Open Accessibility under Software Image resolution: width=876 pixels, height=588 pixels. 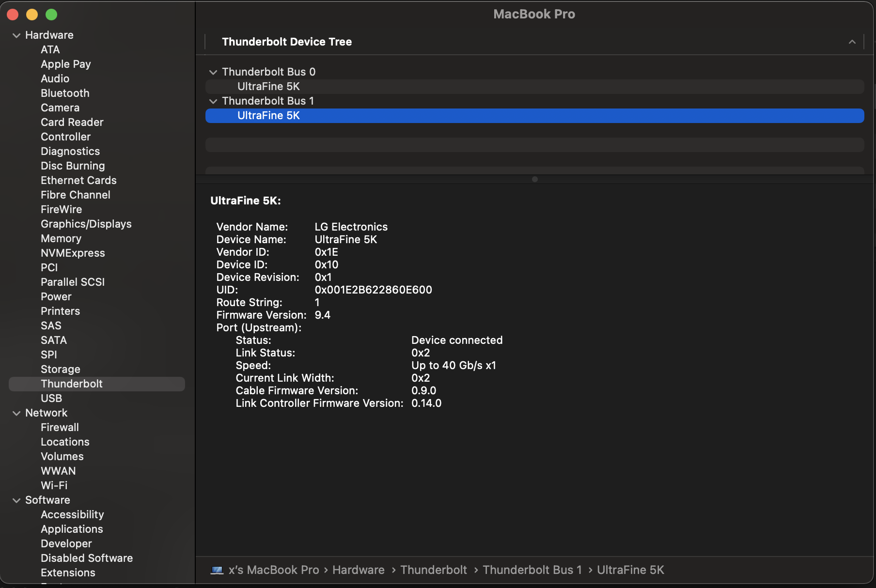click(72, 515)
